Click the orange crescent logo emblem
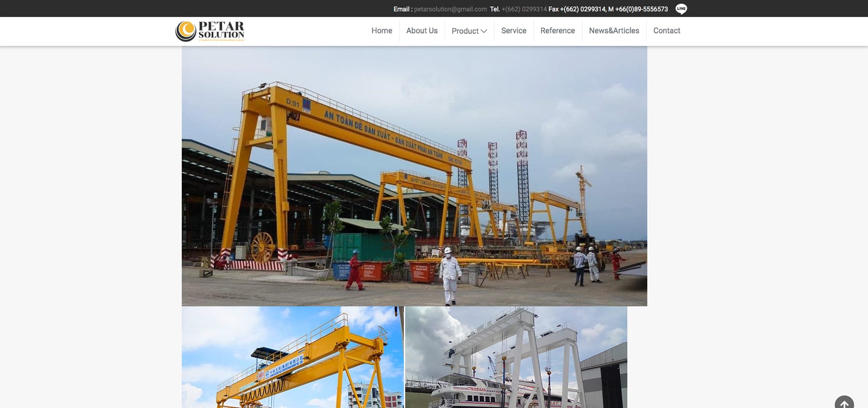The width and height of the screenshot is (868, 408). pyautogui.click(x=185, y=31)
